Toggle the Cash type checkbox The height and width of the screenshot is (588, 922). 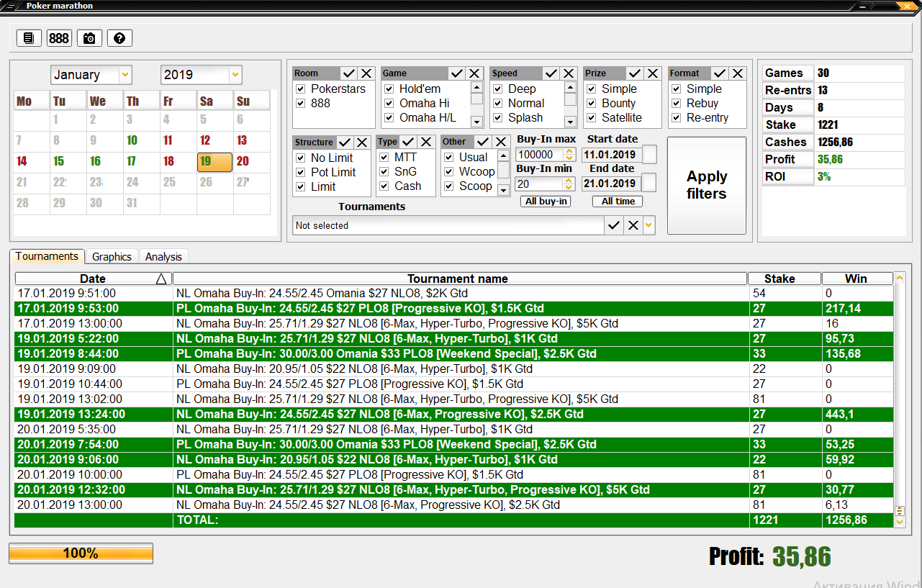384,186
